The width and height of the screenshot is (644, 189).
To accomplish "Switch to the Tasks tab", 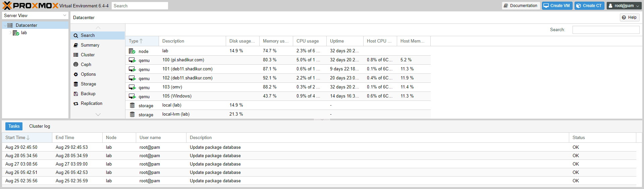I will 14,126.
